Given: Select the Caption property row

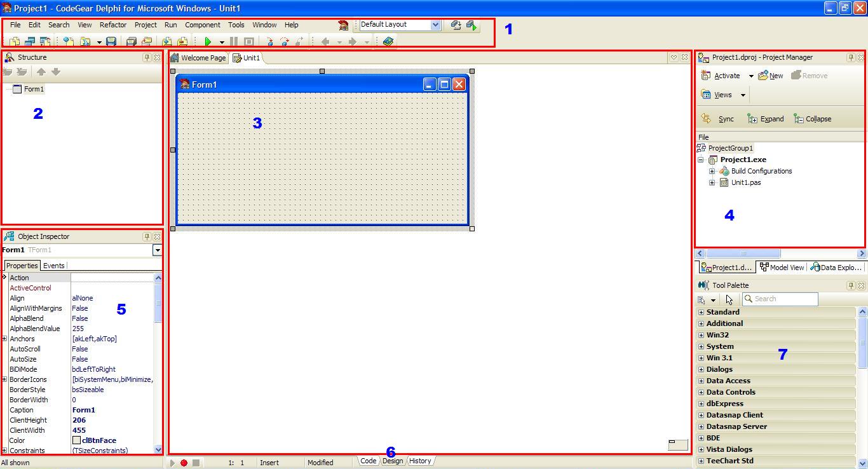Looking at the screenshot, I should pyautogui.click(x=81, y=410).
